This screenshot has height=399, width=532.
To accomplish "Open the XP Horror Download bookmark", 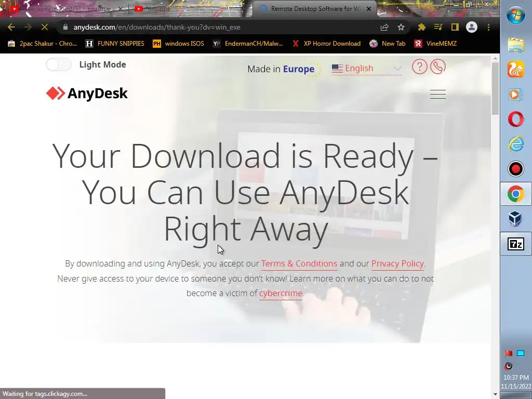I will (x=326, y=44).
